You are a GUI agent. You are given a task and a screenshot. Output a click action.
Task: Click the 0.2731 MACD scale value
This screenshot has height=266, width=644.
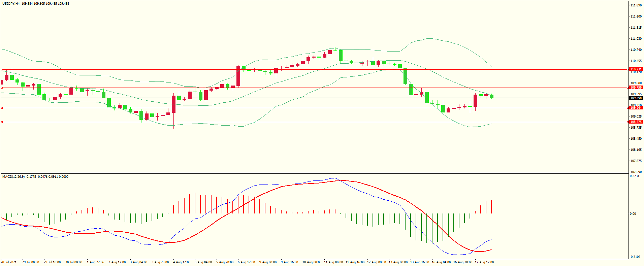(x=635, y=176)
